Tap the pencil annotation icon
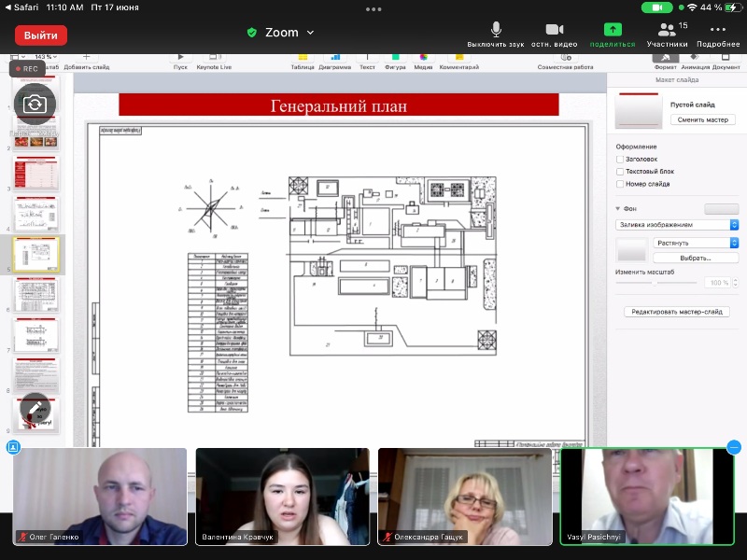The height and width of the screenshot is (560, 747). [35, 408]
